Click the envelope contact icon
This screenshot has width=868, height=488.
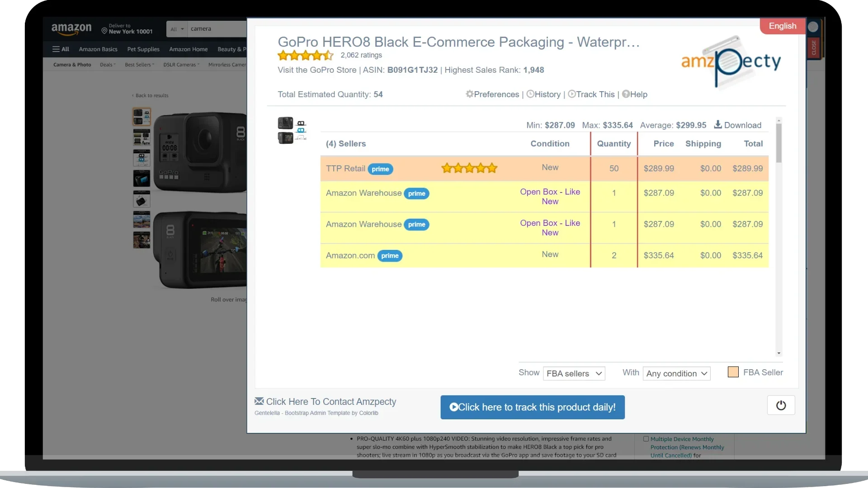(259, 401)
